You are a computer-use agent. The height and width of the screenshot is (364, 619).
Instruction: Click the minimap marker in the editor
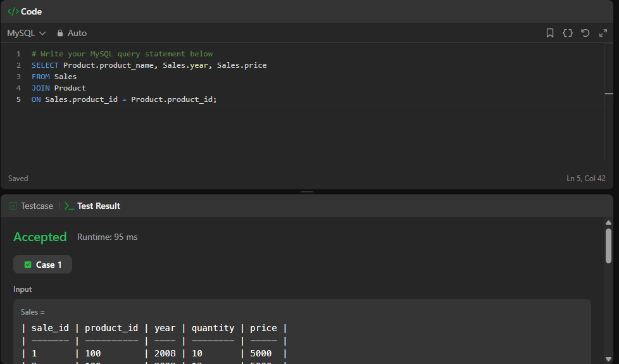609,94
